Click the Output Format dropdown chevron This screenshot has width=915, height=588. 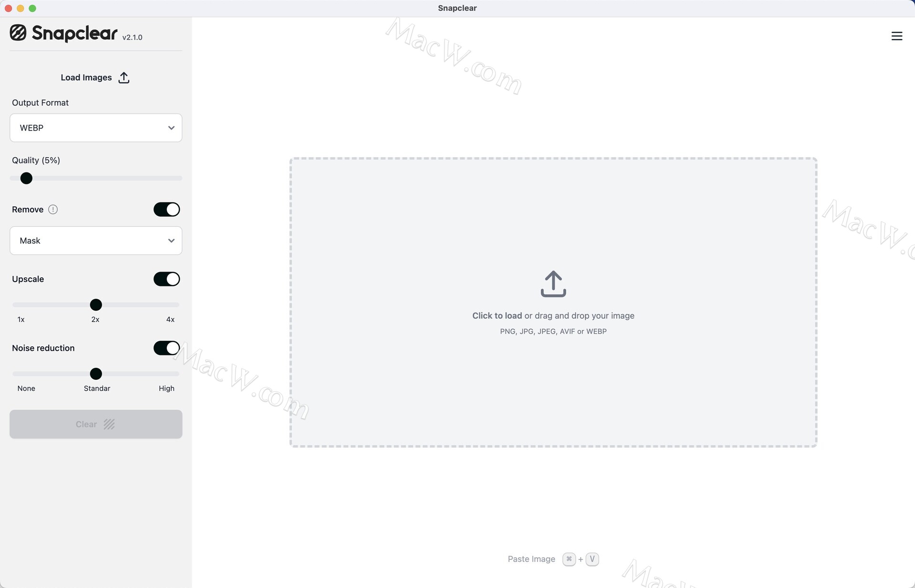[x=171, y=128]
